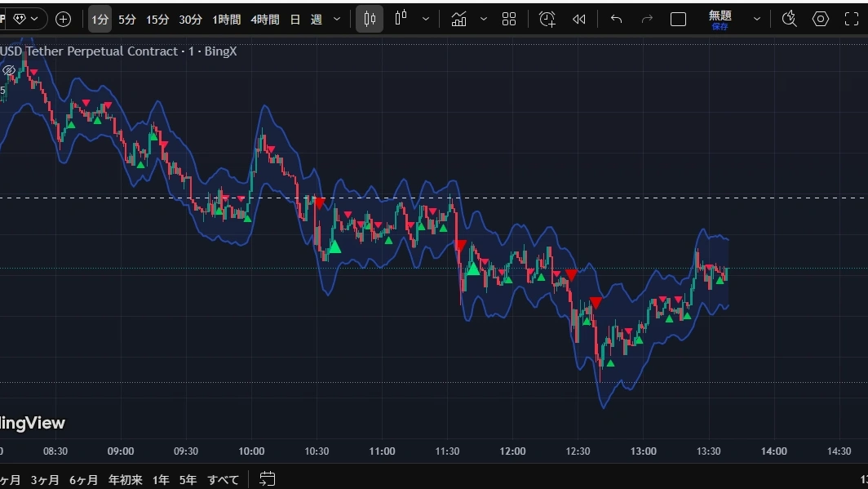The height and width of the screenshot is (489, 868).
Task: Create an alert with the clock icon
Action: click(547, 19)
